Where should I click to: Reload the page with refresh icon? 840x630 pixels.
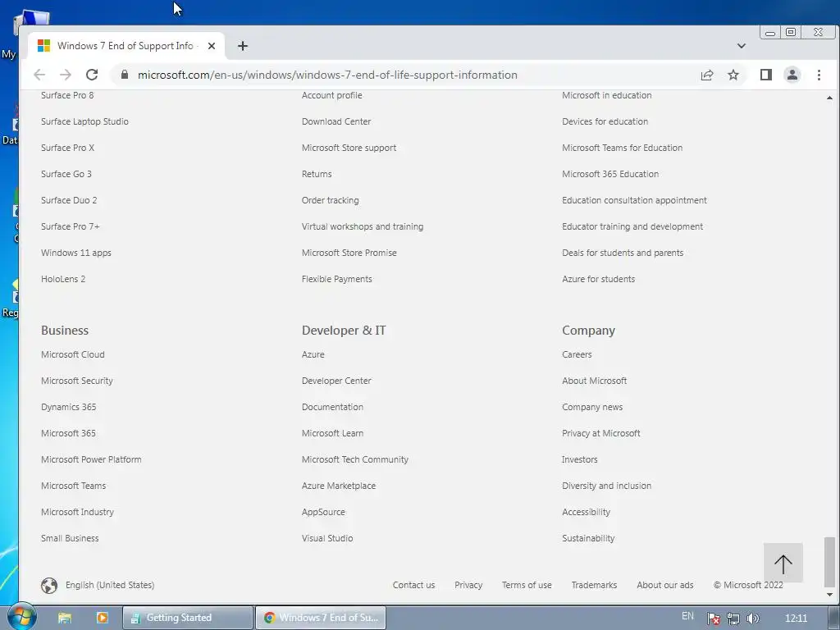[92, 75]
